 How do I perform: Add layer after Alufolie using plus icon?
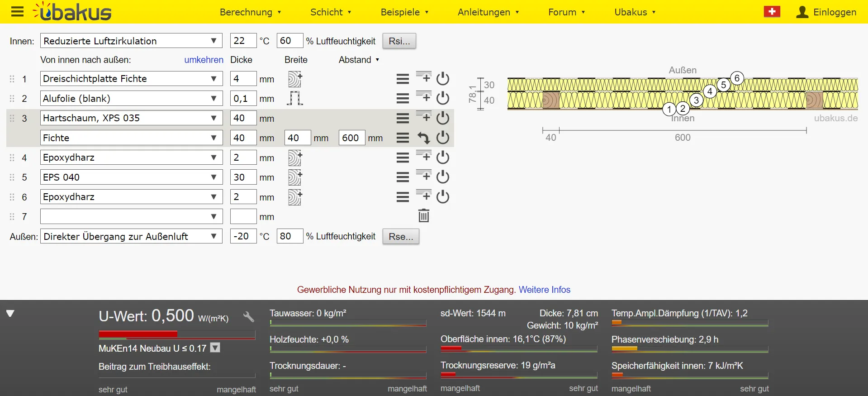(x=424, y=98)
